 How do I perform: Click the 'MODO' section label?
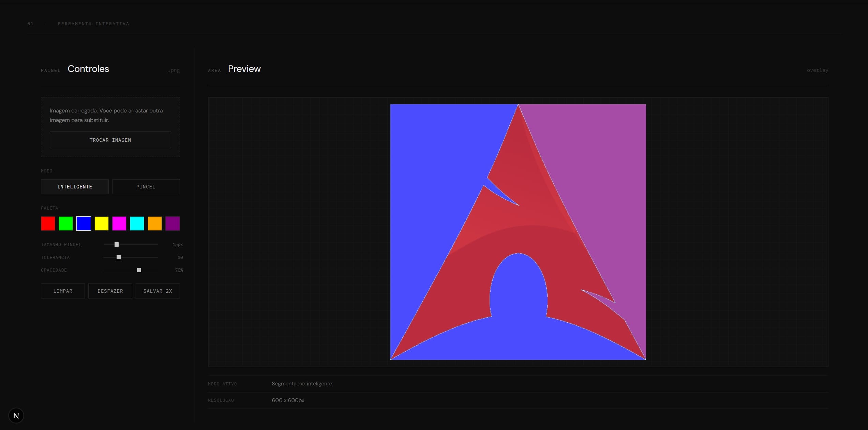coord(47,171)
